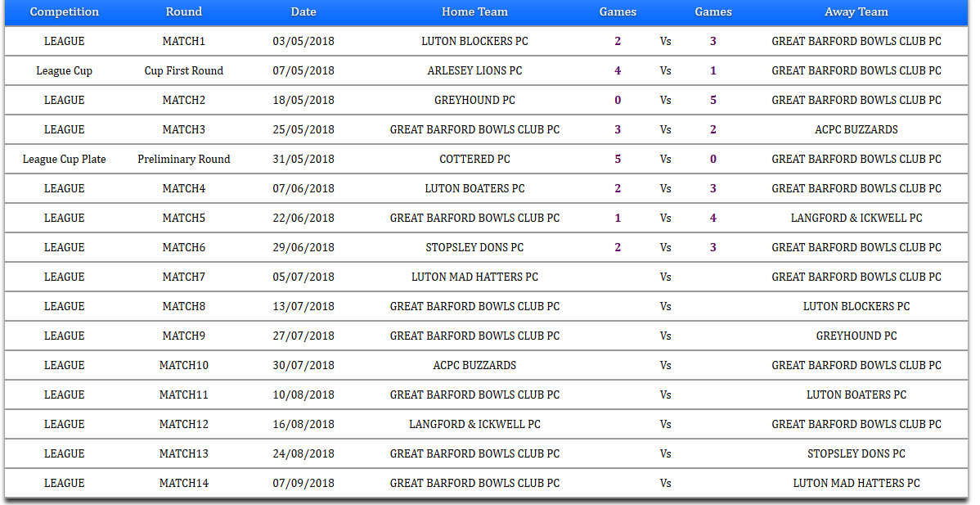
Task: Click the MATCH12 round cell
Action: (x=184, y=424)
